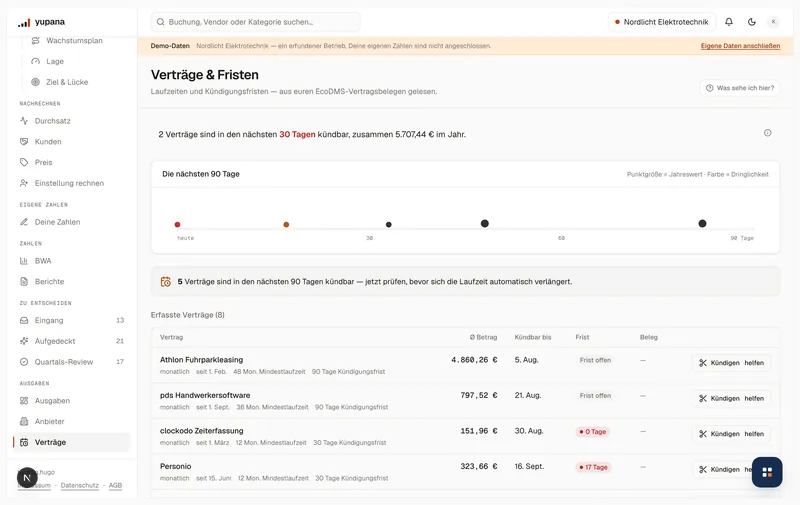Click the 0 Tage badge for clockodo

click(592, 432)
